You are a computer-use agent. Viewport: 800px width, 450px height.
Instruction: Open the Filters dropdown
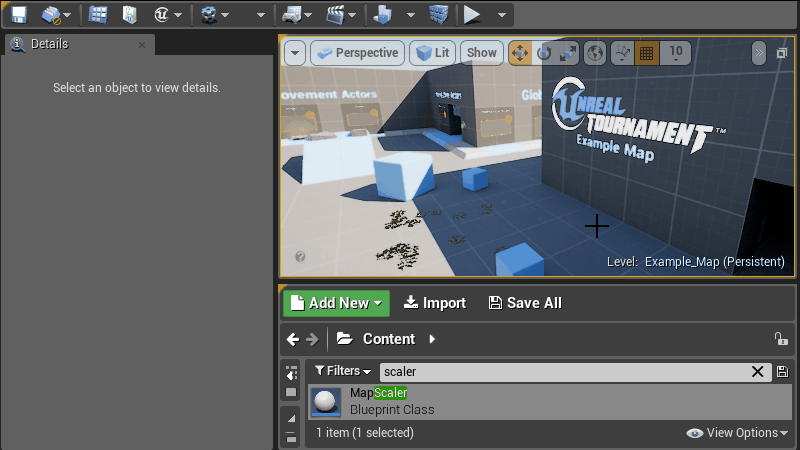pos(343,371)
